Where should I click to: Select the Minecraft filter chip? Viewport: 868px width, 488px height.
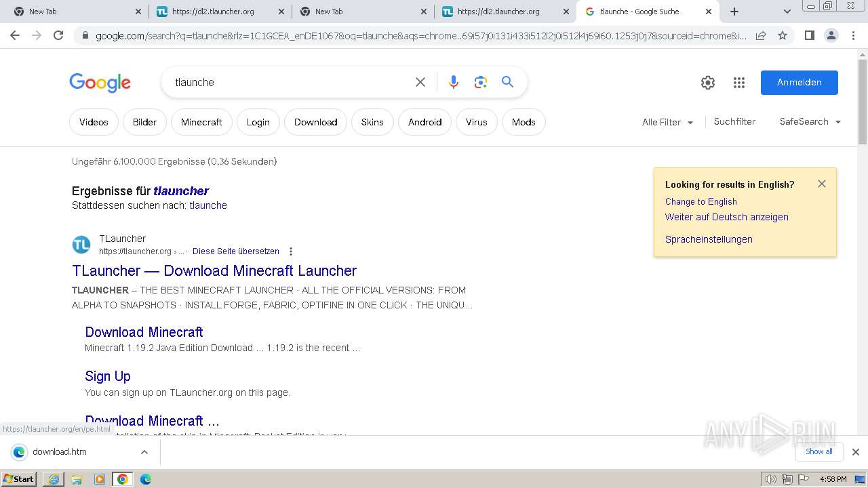[x=201, y=122]
